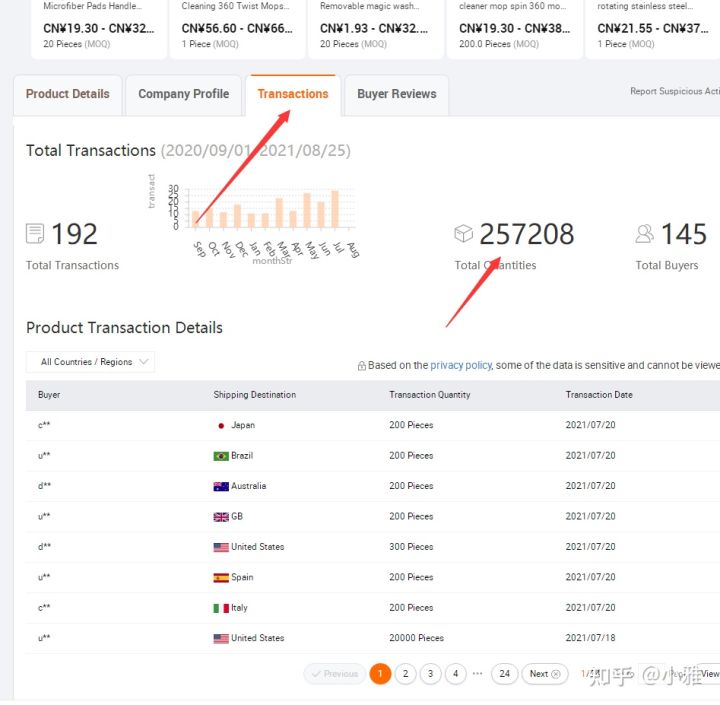Click the tallest bar in transactions chart
Screen dimensions: 720x705
(335, 209)
